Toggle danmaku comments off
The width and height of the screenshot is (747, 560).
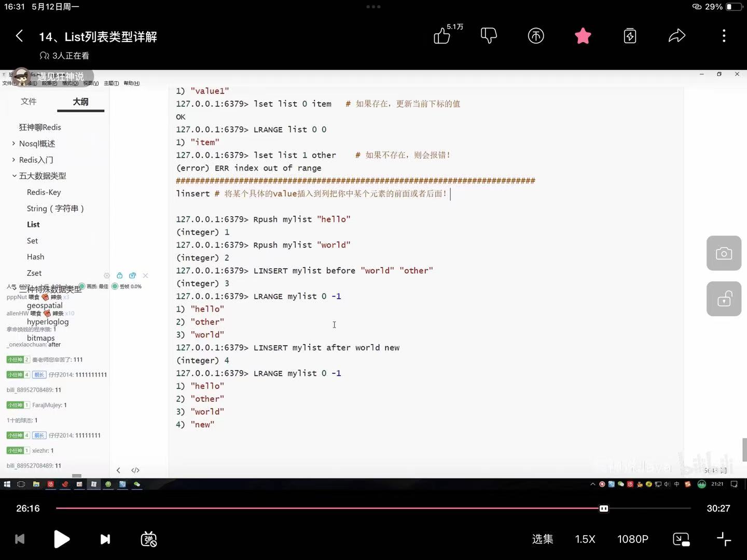(149, 539)
